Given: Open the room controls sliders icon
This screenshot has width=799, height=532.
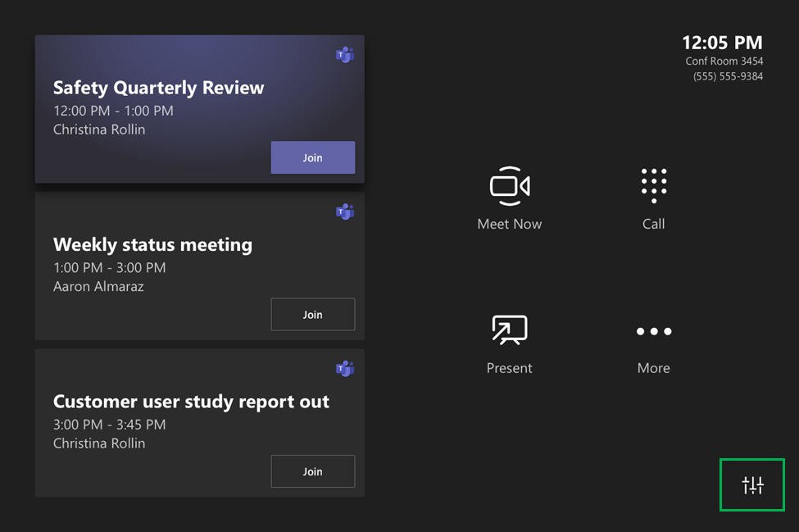Looking at the screenshot, I should 752,484.
